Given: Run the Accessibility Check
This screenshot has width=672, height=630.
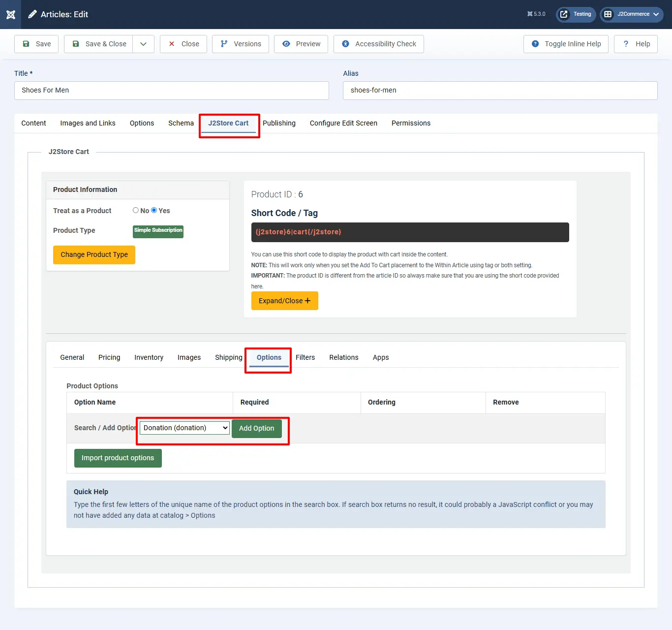Looking at the screenshot, I should tap(379, 44).
